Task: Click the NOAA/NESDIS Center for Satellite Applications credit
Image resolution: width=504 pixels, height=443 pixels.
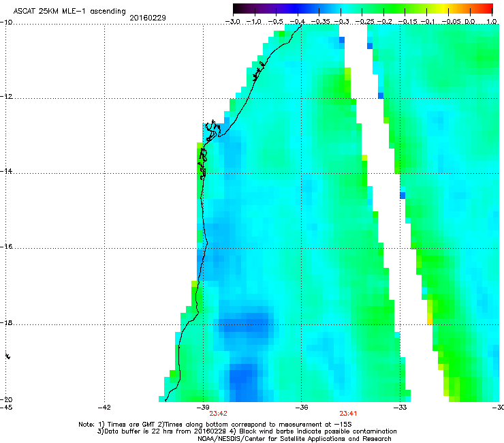Action: tap(294, 439)
